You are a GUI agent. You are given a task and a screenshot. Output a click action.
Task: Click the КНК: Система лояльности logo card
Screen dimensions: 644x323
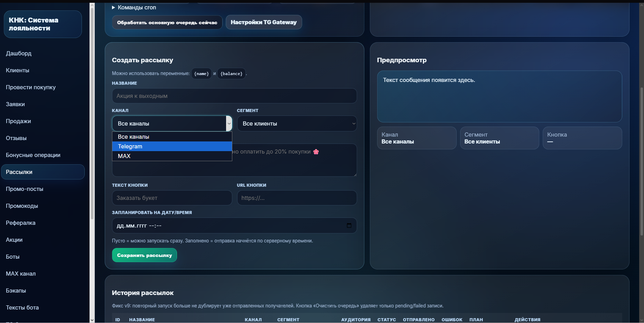tap(43, 24)
